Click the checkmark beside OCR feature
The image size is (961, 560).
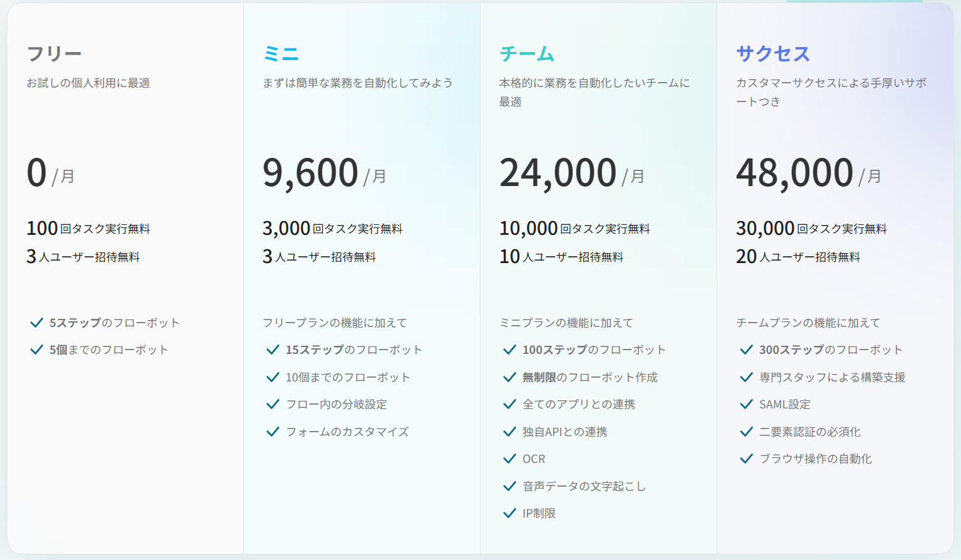[x=509, y=459]
